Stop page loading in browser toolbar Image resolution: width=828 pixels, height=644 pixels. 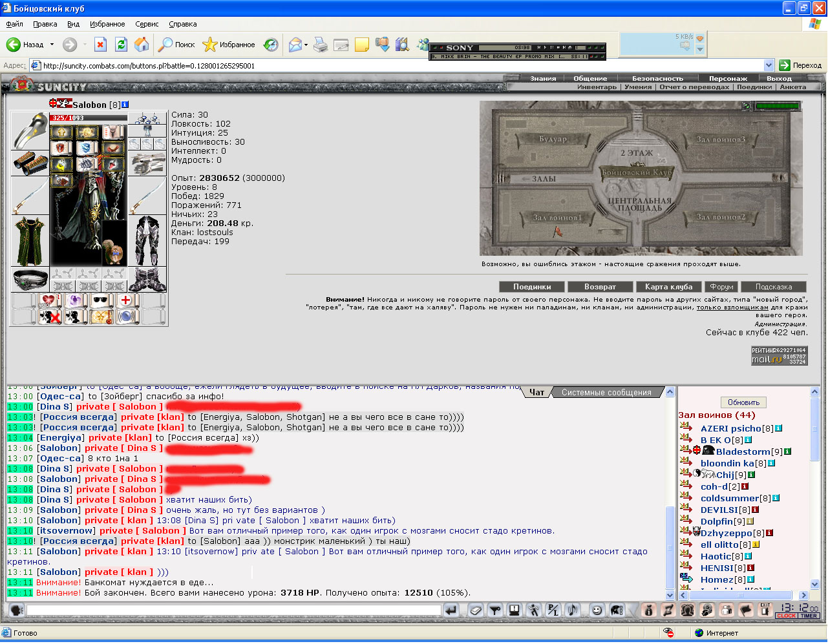(x=100, y=45)
